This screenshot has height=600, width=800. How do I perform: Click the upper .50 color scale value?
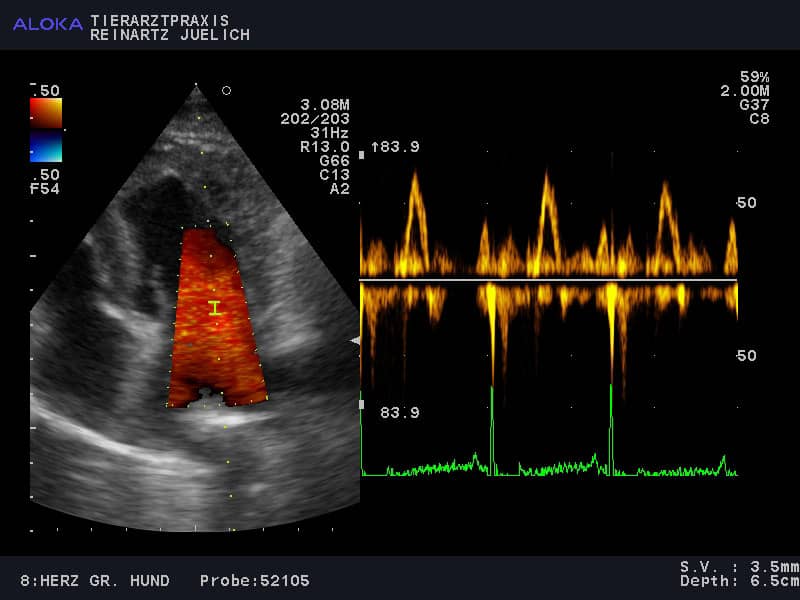click(x=45, y=91)
